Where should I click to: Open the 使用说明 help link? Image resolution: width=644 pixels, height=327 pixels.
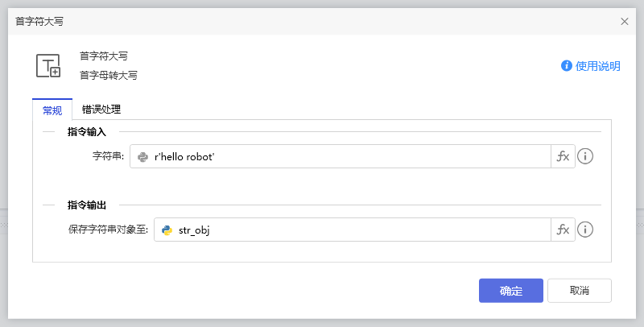[x=598, y=66]
